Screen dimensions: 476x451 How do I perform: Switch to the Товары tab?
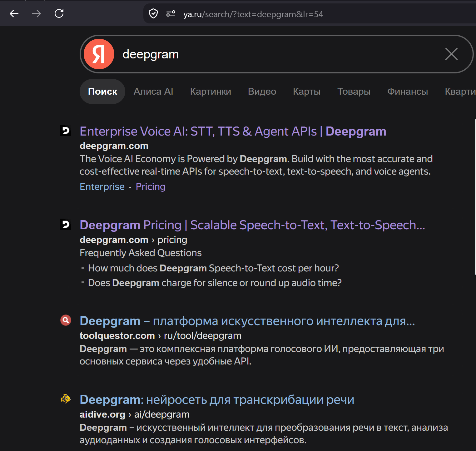pos(354,92)
